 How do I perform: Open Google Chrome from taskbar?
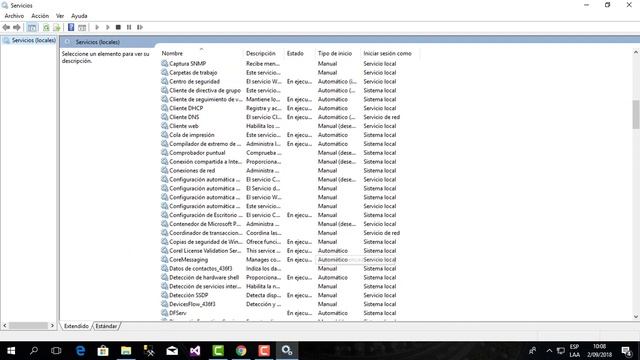(x=241, y=351)
